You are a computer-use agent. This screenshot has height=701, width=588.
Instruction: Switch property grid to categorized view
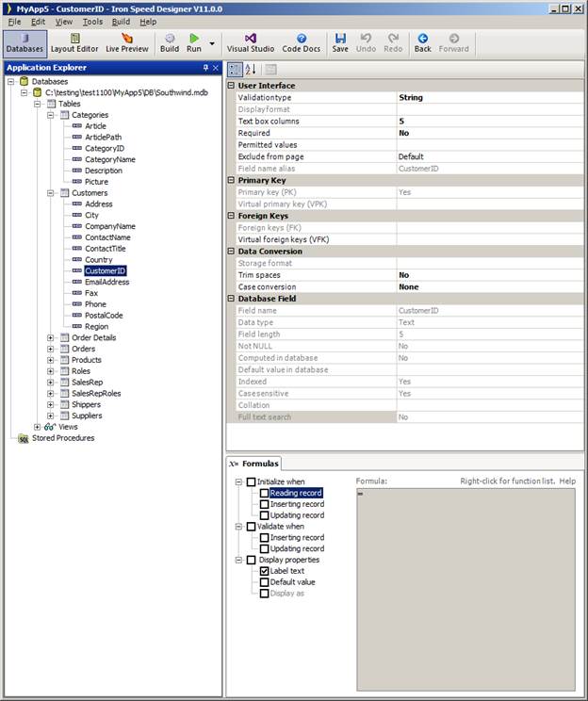(x=235, y=69)
